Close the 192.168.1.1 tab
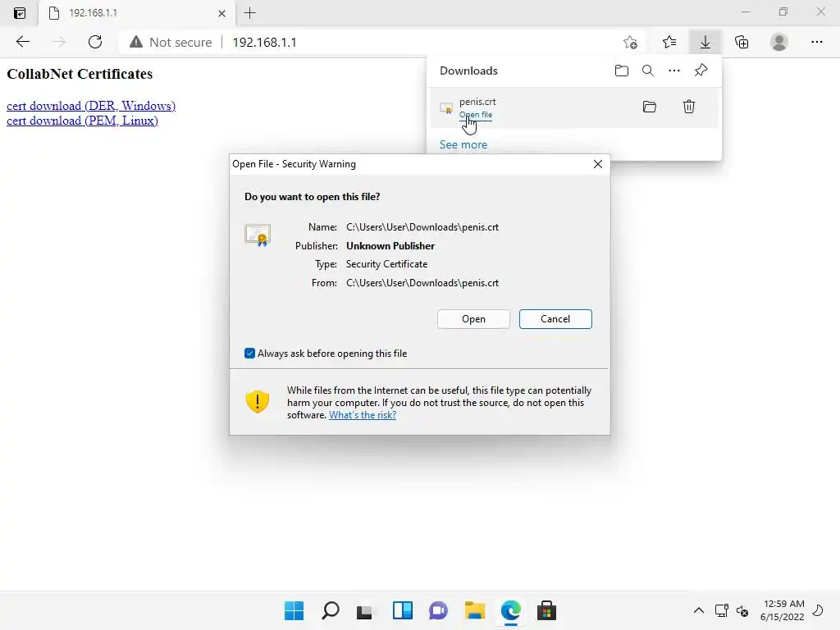The width and height of the screenshot is (840, 630). tap(221, 13)
